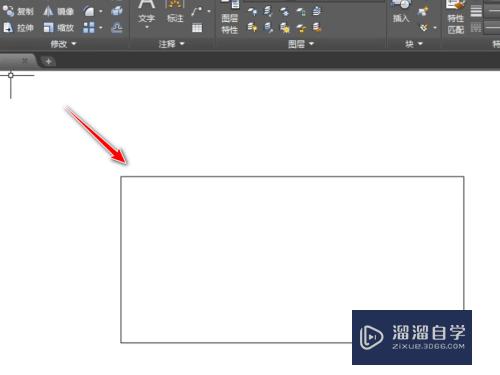Click the Turn All Layers On icon
500x375 pixels.
(252, 28)
